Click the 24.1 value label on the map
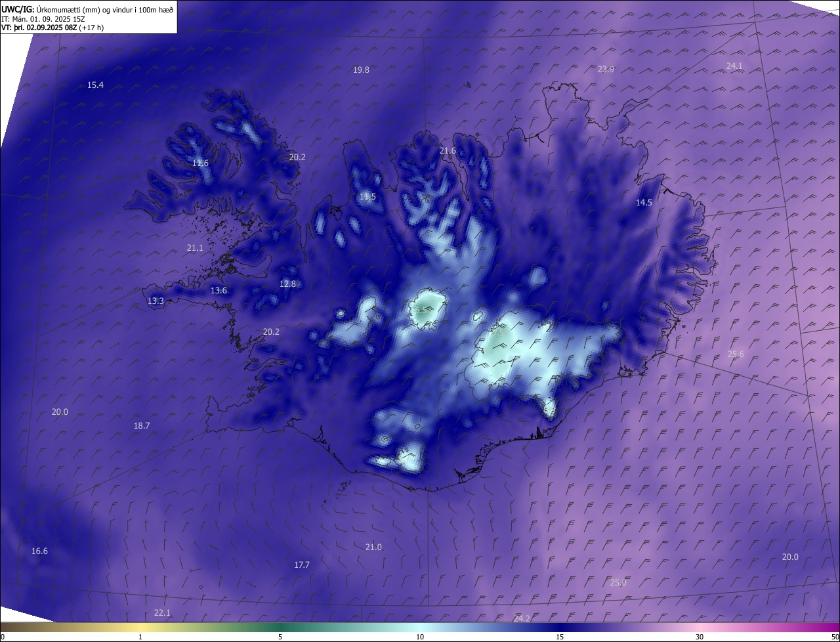This screenshot has height=642, width=840. pos(734,66)
